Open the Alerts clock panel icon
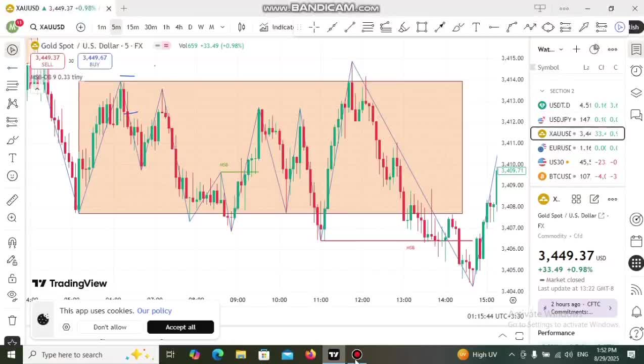 [636, 71]
